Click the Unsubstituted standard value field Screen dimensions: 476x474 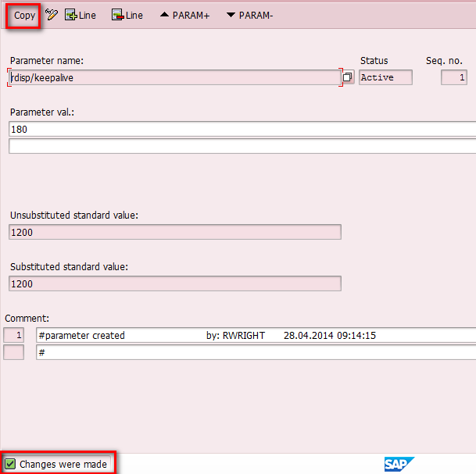click(x=175, y=232)
